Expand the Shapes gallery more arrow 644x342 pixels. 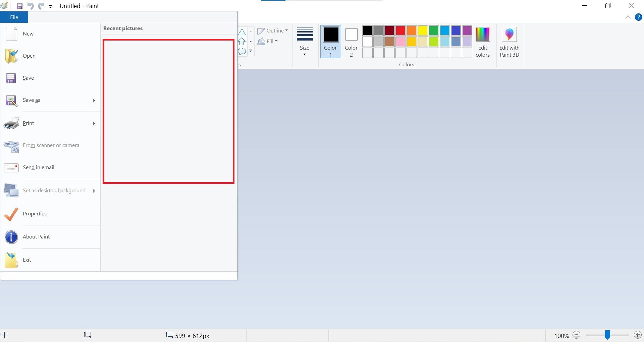coord(251,51)
